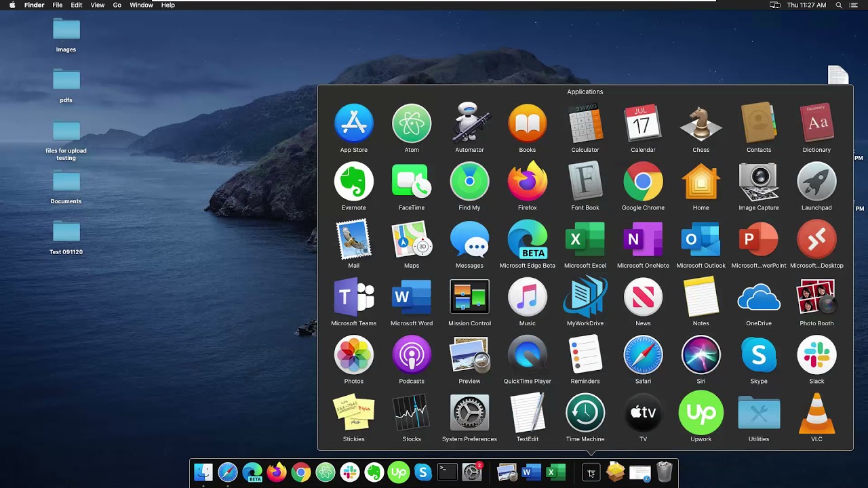Open Preview in the Applications grid
868x488 pixels.
pos(469,355)
